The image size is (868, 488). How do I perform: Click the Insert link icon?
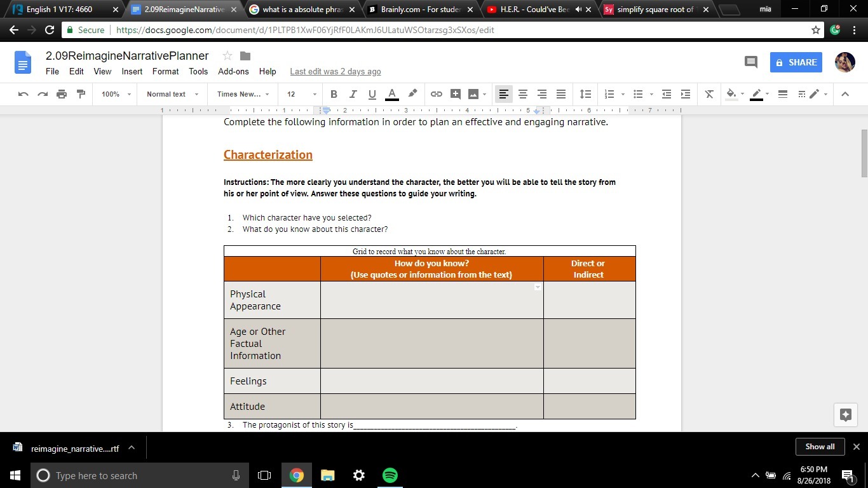[436, 94]
